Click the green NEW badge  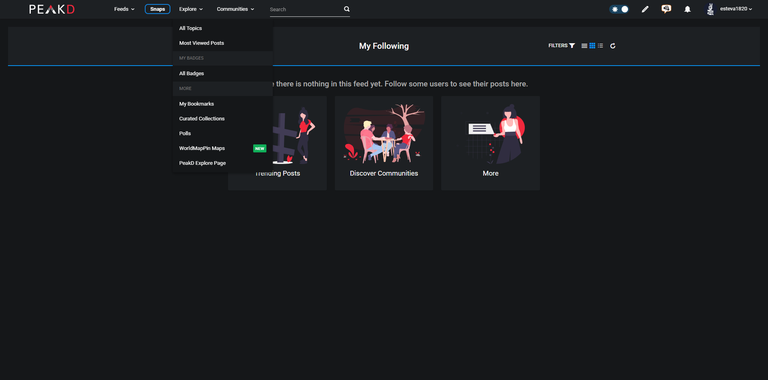[260, 148]
